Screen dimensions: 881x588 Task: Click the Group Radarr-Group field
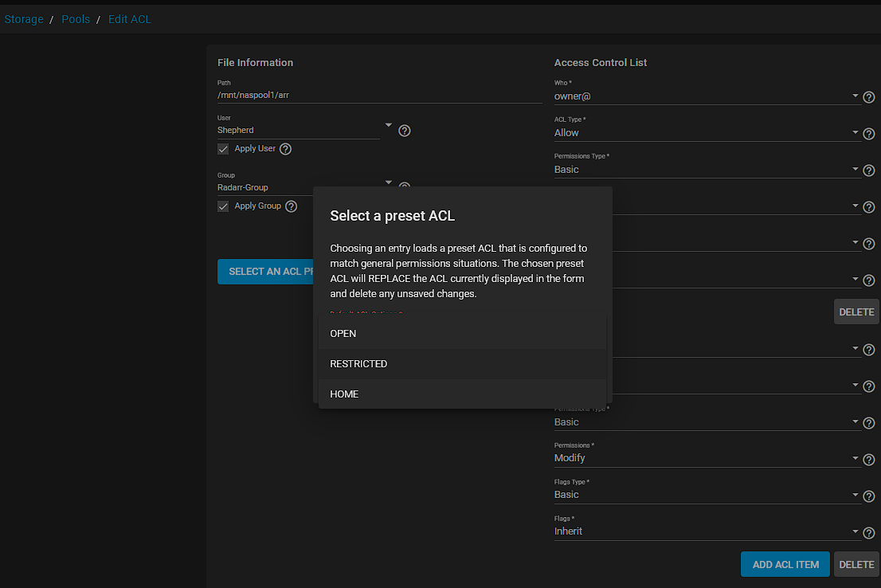tap(265, 187)
